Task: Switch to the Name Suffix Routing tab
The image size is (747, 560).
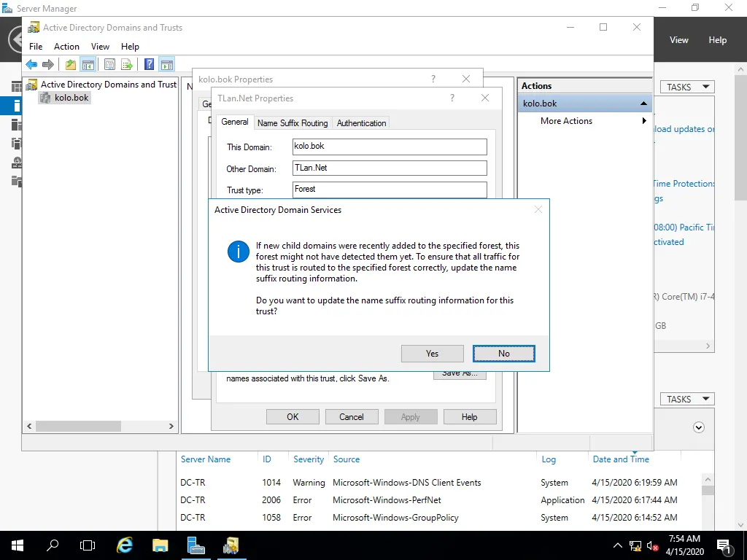Action: pyautogui.click(x=293, y=122)
